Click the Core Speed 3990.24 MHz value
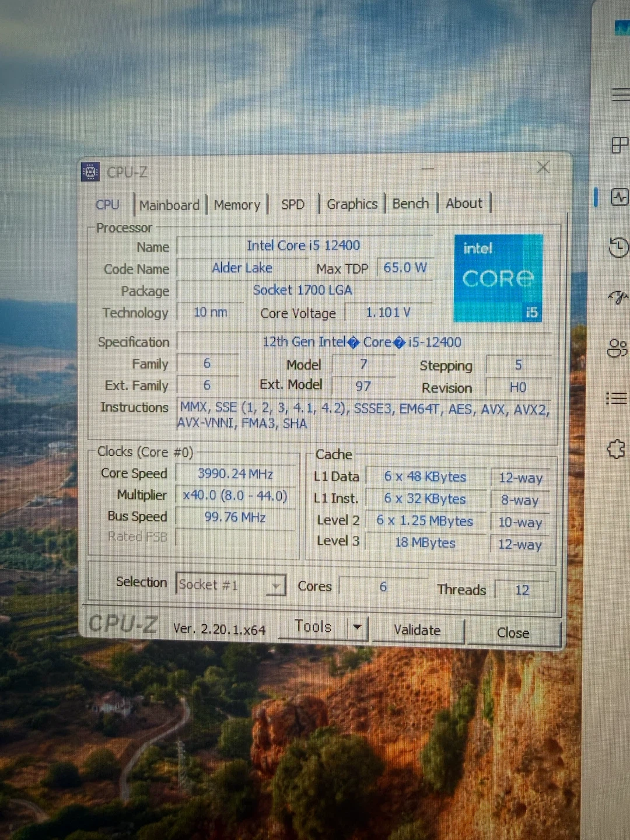The image size is (630, 840). (236, 474)
